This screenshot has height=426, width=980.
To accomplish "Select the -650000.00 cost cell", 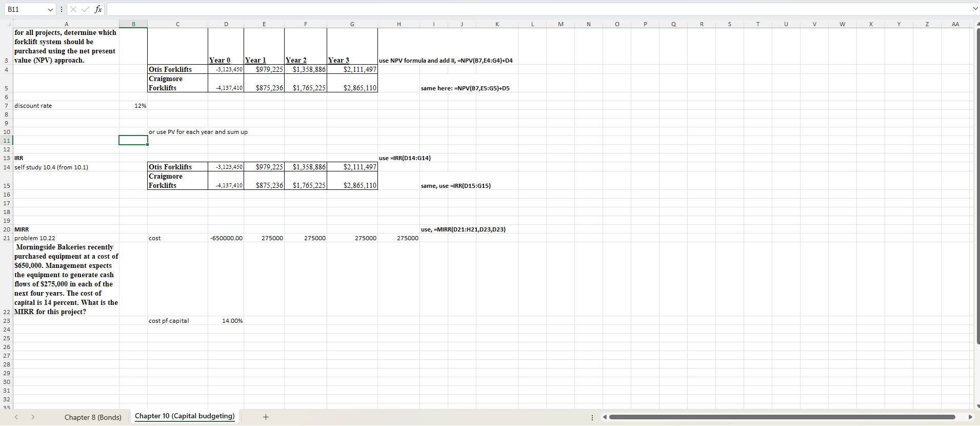I will tap(226, 238).
